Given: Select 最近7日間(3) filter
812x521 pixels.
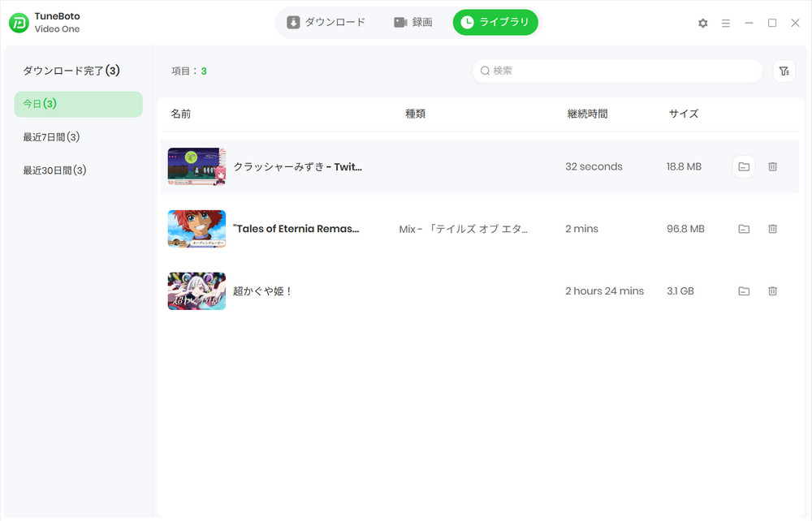Looking at the screenshot, I should (51, 137).
